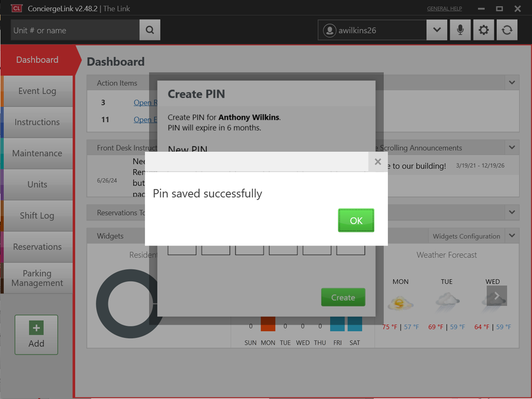Collapse the Scrolling Announcements panel chevron
This screenshot has height=399, width=532.
(512, 147)
